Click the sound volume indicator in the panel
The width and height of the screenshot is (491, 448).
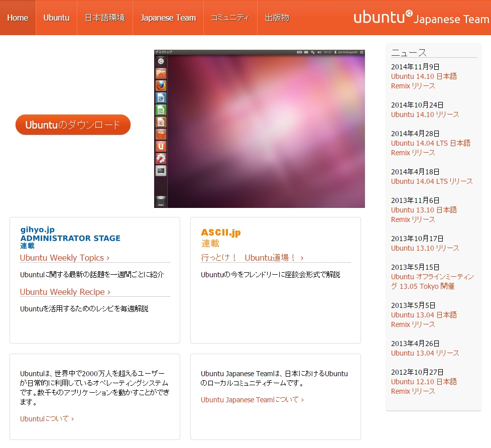coord(319,52)
